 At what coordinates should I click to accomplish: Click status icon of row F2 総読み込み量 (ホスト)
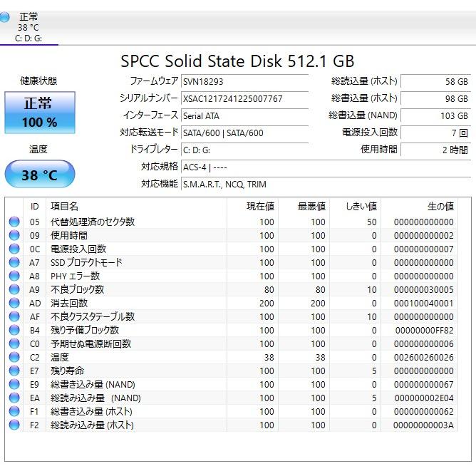(x=14, y=425)
